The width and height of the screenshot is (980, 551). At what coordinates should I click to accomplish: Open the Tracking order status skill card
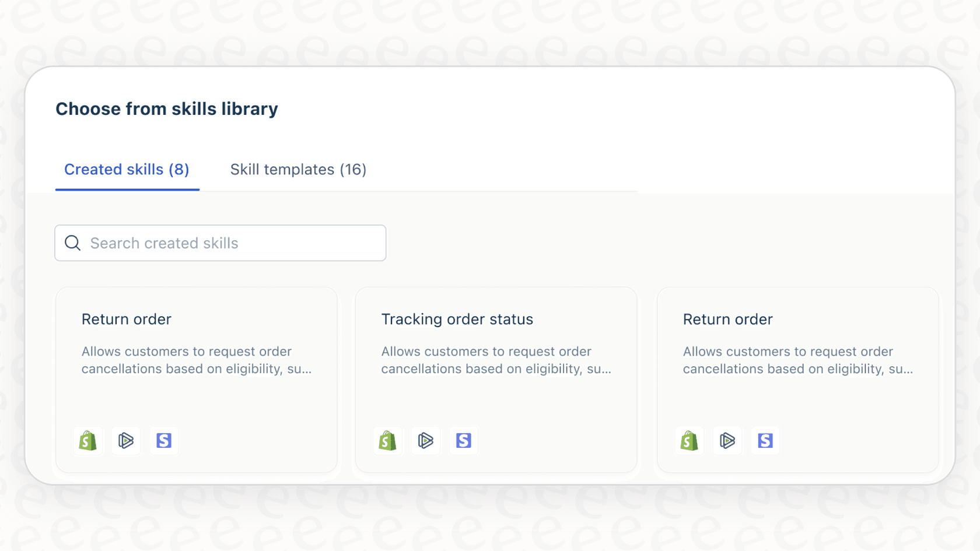[496, 379]
